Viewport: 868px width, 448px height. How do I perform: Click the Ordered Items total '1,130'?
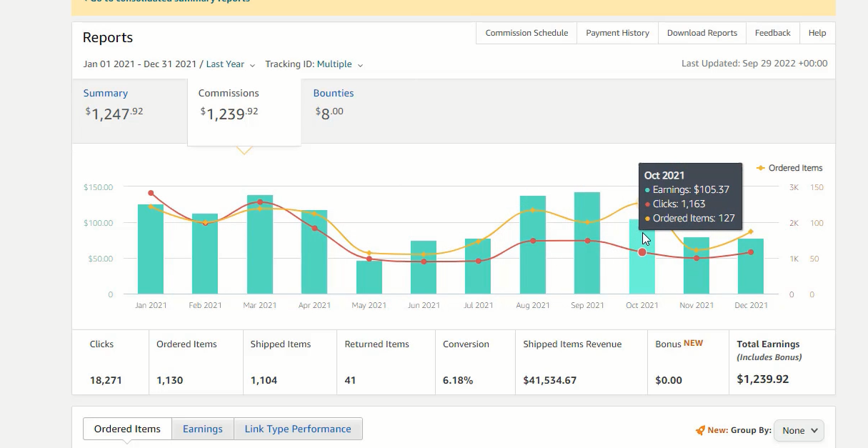point(170,380)
